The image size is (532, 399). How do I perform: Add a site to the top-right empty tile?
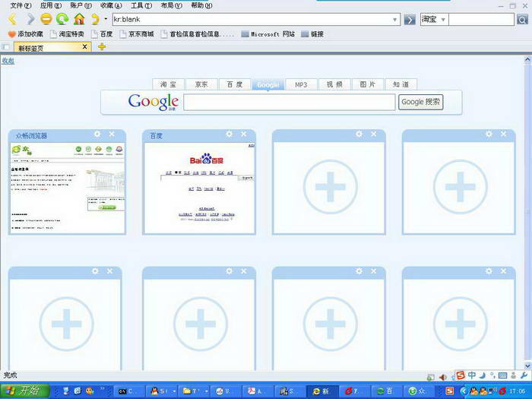460,187
